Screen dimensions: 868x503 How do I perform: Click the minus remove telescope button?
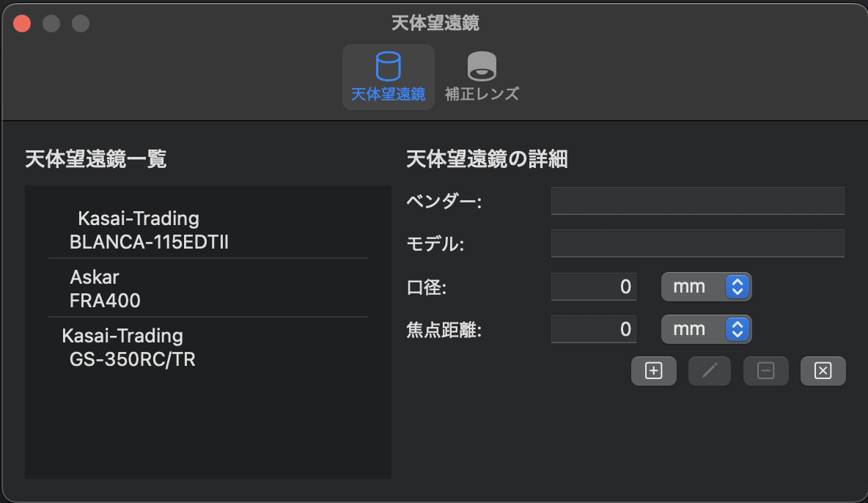tap(765, 370)
